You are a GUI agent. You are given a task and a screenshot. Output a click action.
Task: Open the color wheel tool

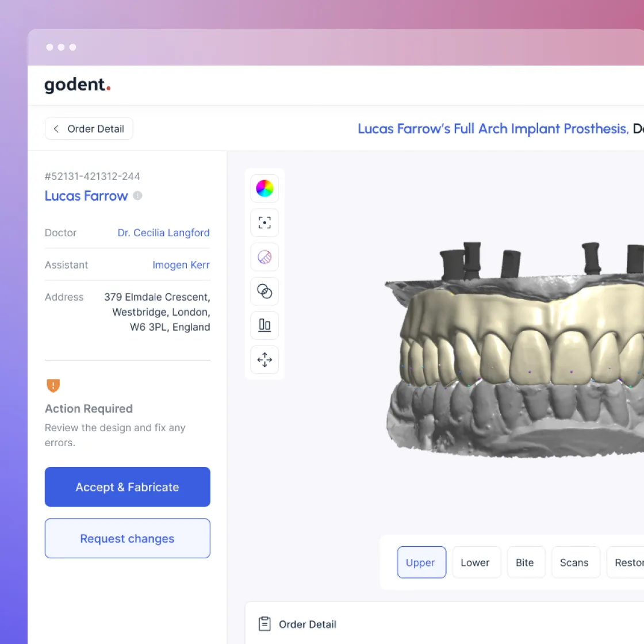[264, 189]
